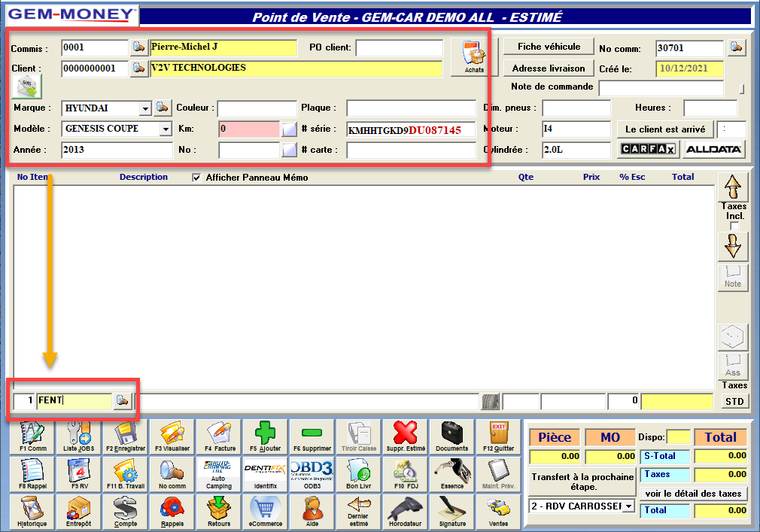Open the RDV CARROSSERIE step dropdown

coord(628,506)
